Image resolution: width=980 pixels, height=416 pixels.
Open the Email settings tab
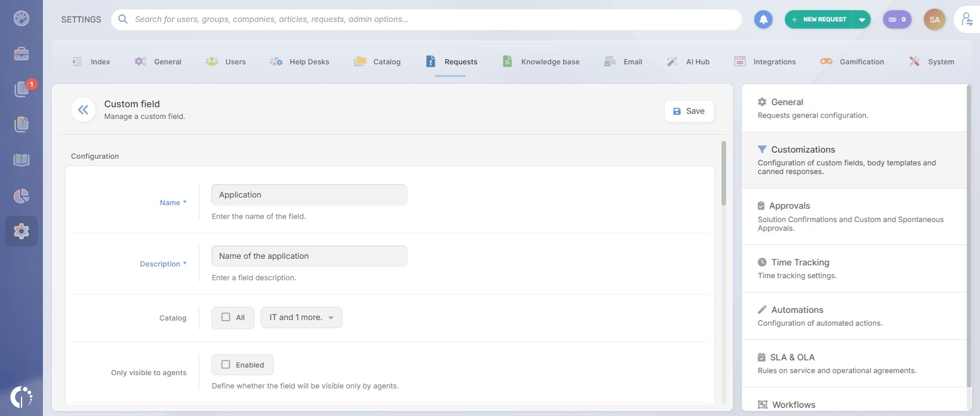[623, 62]
